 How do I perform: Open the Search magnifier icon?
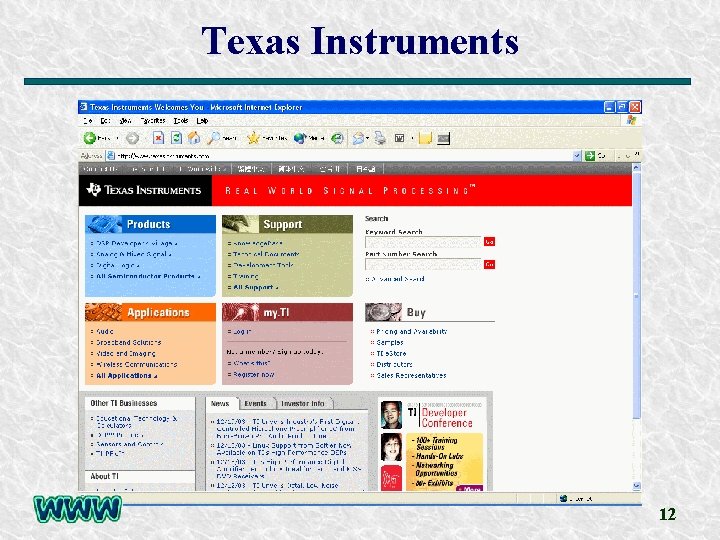coord(214,138)
